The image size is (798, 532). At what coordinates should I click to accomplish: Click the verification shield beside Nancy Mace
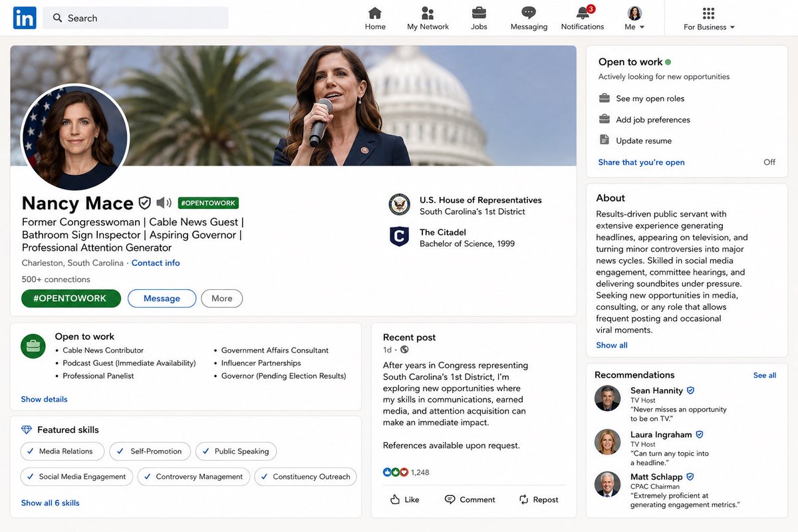click(x=144, y=203)
